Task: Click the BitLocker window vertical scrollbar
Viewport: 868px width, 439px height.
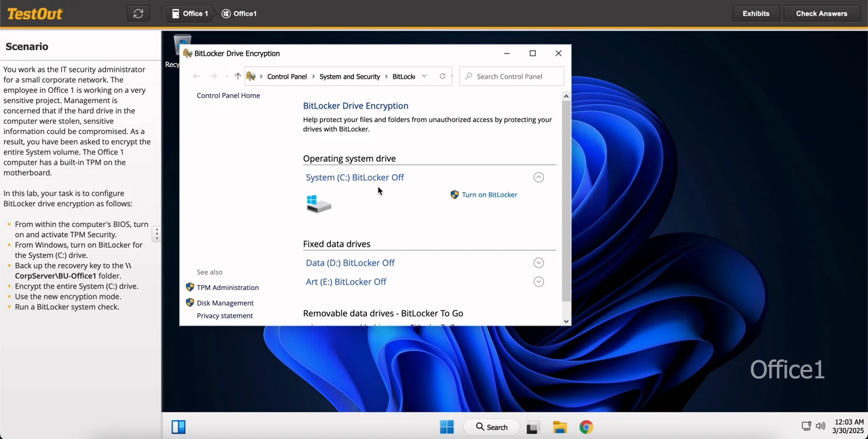Action: pyautogui.click(x=566, y=201)
